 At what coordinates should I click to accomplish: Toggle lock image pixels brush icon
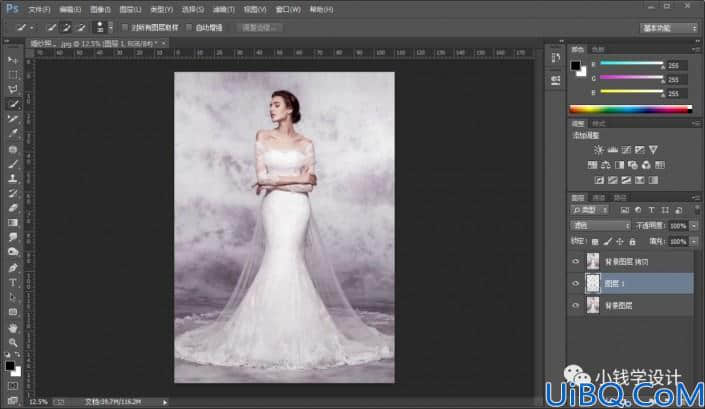coord(607,242)
